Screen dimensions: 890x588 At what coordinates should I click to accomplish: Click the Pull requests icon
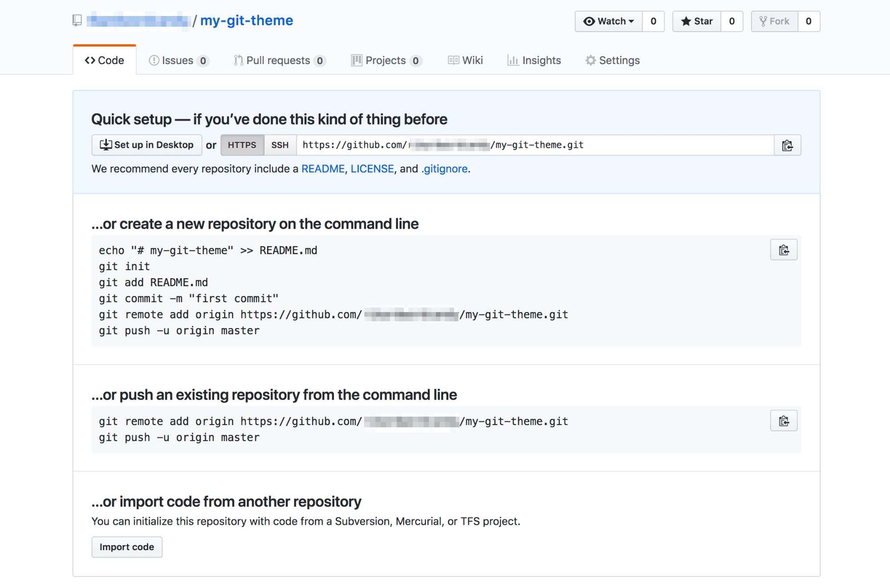[x=238, y=60]
